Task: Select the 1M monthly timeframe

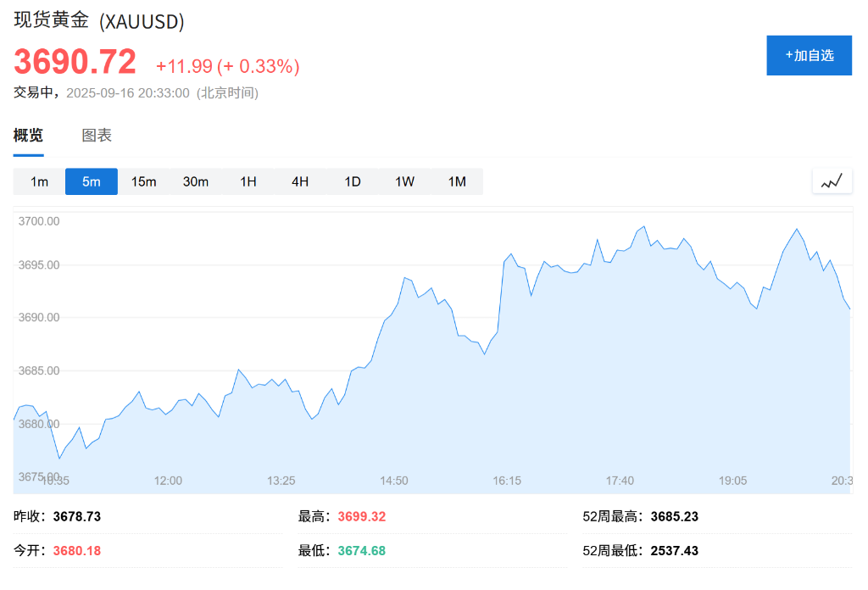Action: pyautogui.click(x=457, y=181)
